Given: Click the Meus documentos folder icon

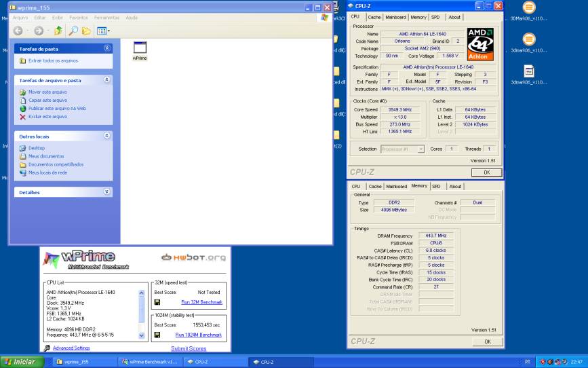Looking at the screenshot, I should (x=23, y=156).
